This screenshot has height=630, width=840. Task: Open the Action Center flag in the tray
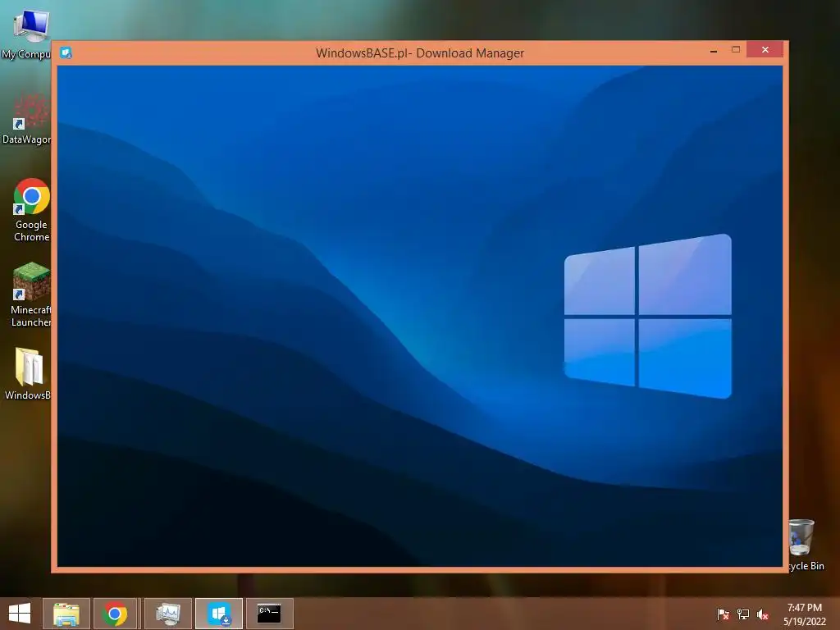[x=723, y=614]
